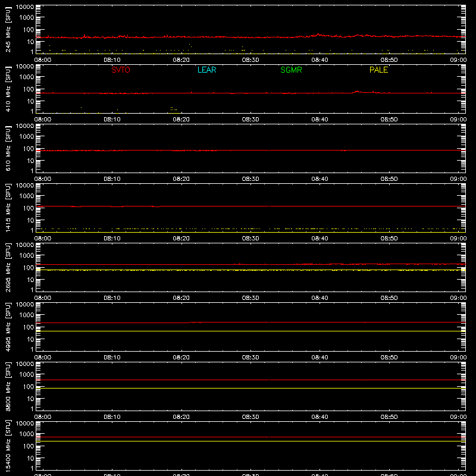Click the 10000 tick label on the 2695 MHz axis
476x476 pixels.
point(25,245)
